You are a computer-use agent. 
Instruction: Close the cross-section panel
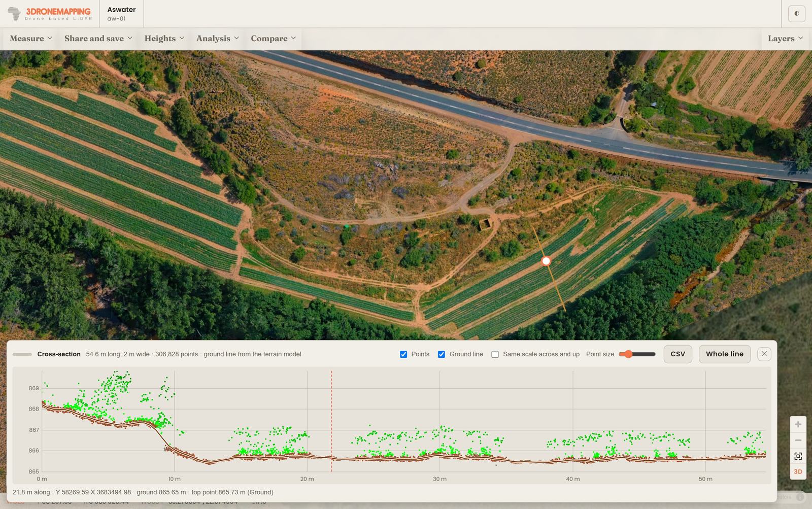coord(764,354)
